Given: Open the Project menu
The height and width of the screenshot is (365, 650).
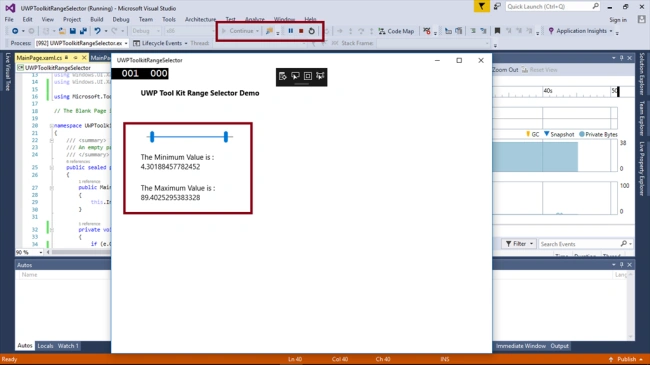Looking at the screenshot, I should click(x=72, y=19).
